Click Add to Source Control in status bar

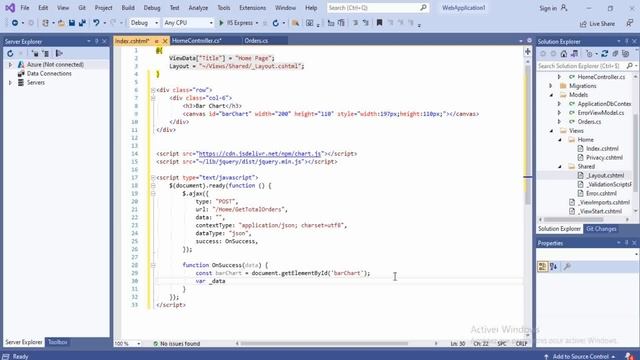(x=581, y=356)
